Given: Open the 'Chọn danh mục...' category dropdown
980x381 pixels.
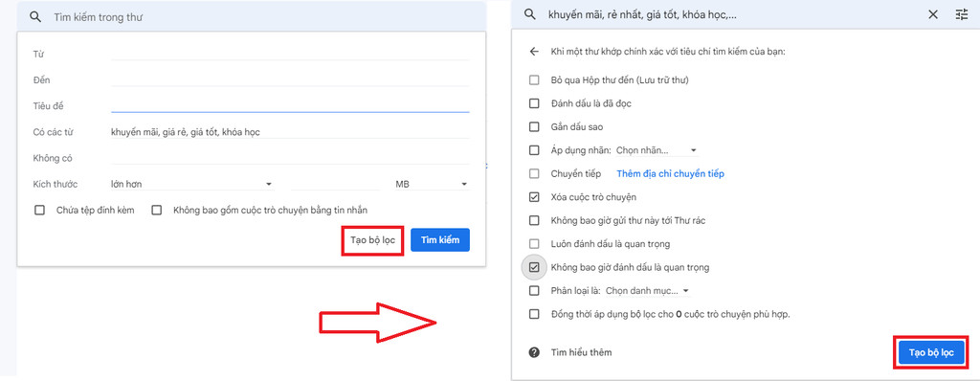Looking at the screenshot, I should click(647, 291).
